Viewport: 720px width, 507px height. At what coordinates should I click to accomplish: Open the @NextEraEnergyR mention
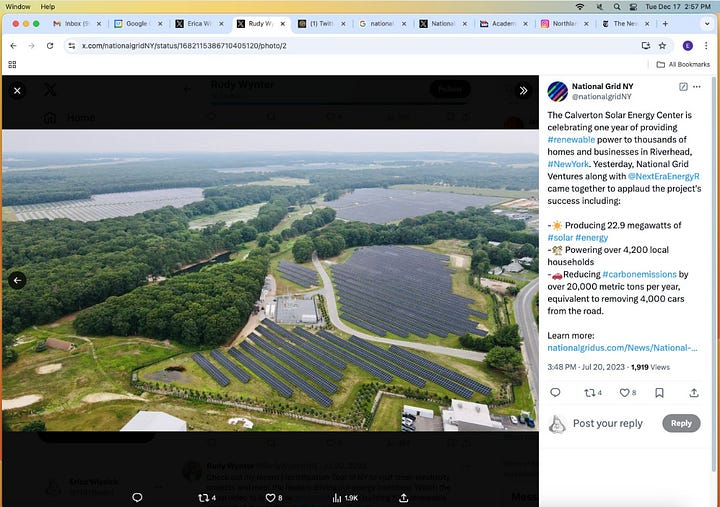click(664, 176)
